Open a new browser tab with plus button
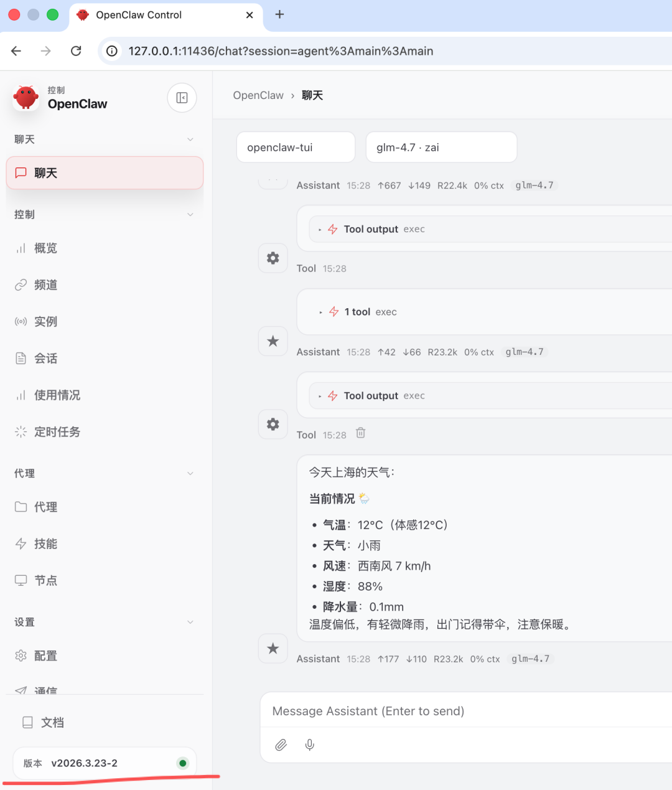 [279, 14]
